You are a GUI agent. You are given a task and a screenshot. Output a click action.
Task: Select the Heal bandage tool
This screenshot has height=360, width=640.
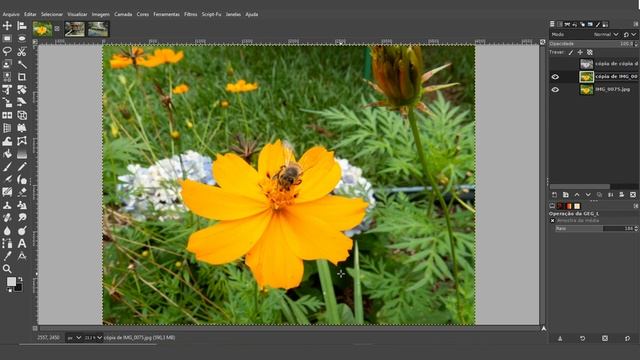7,218
